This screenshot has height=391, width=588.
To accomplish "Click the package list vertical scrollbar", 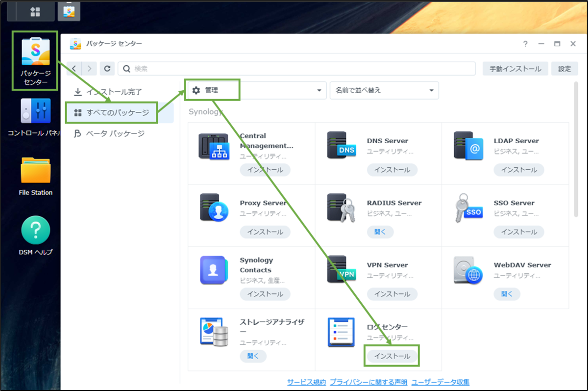I will (576, 150).
